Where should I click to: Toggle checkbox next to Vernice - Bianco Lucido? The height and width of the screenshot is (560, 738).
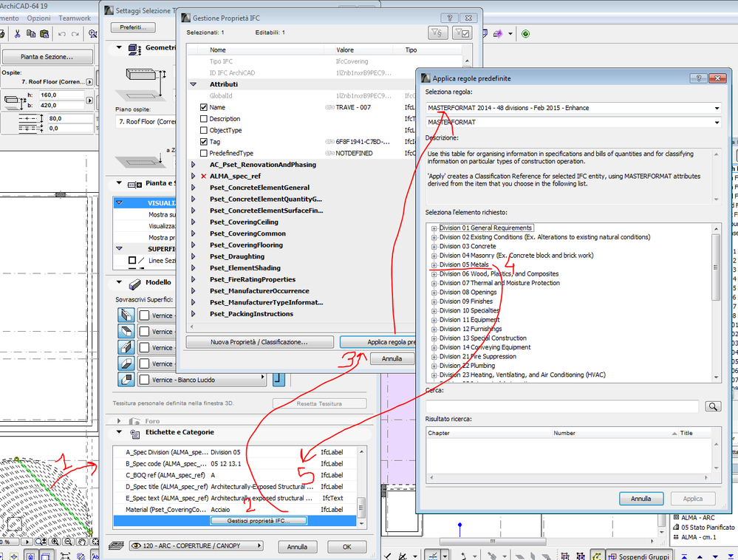[x=145, y=380]
